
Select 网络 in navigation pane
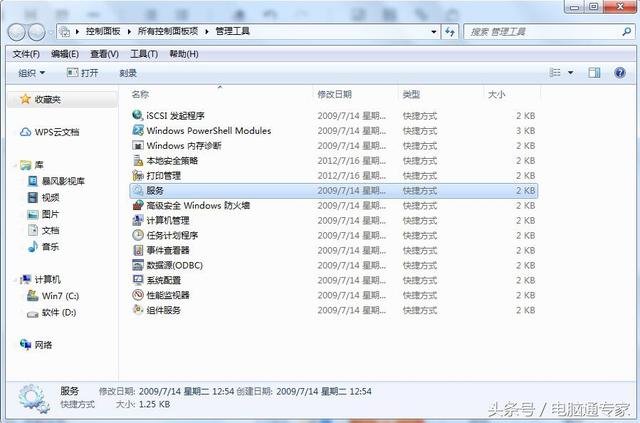(36, 345)
